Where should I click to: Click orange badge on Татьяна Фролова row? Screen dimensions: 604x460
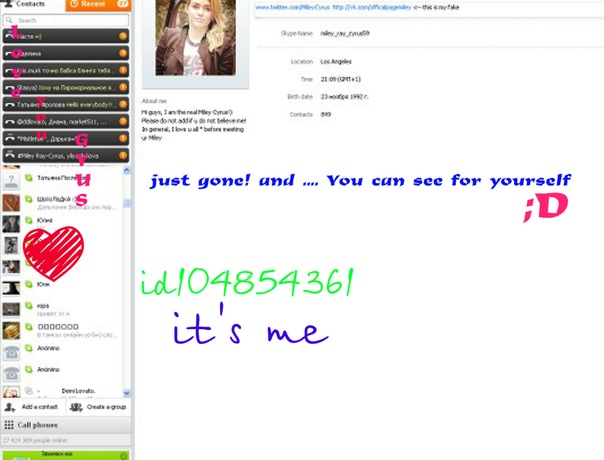coord(123,104)
